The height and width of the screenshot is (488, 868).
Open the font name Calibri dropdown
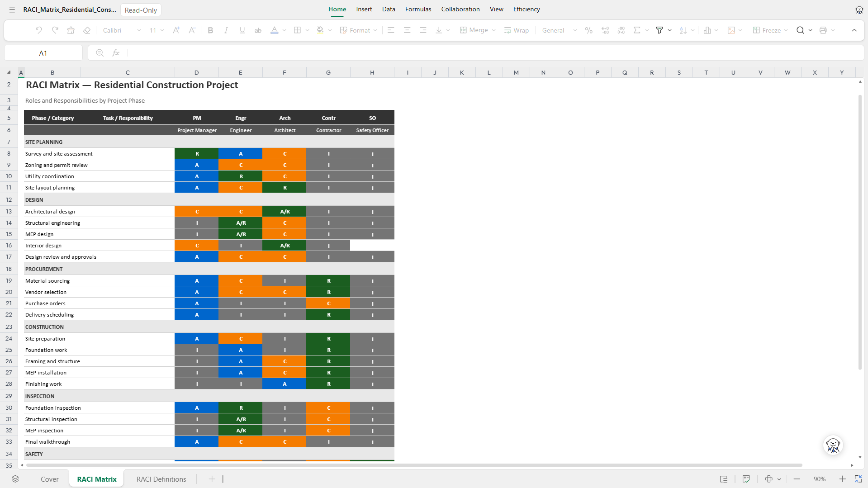[122, 30]
